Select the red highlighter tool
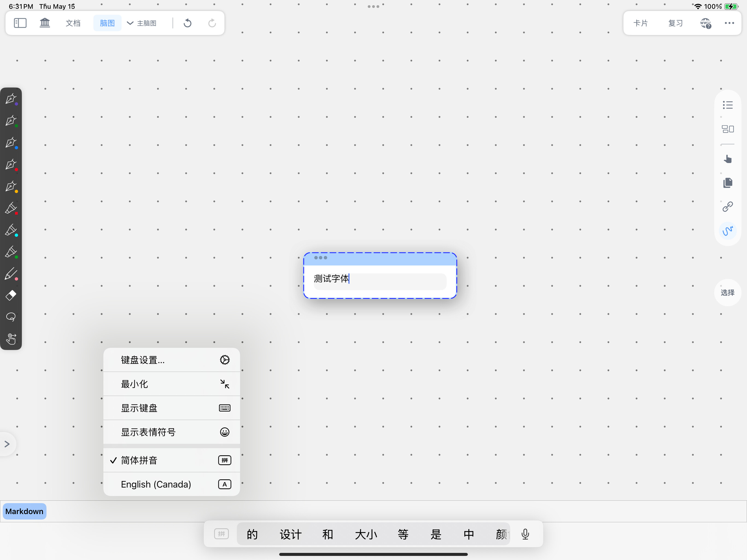This screenshot has height=560, width=747. click(11, 208)
